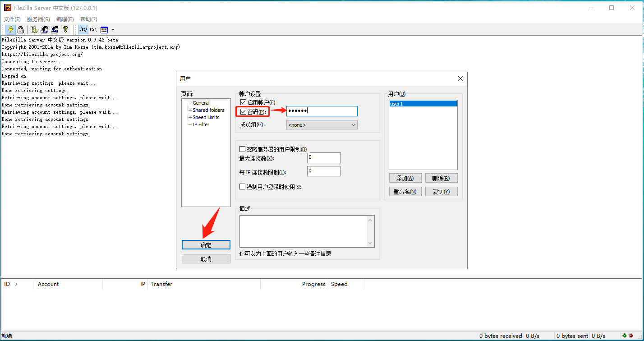Click the 重命名(N) button
The width and height of the screenshot is (644, 341).
tap(405, 192)
